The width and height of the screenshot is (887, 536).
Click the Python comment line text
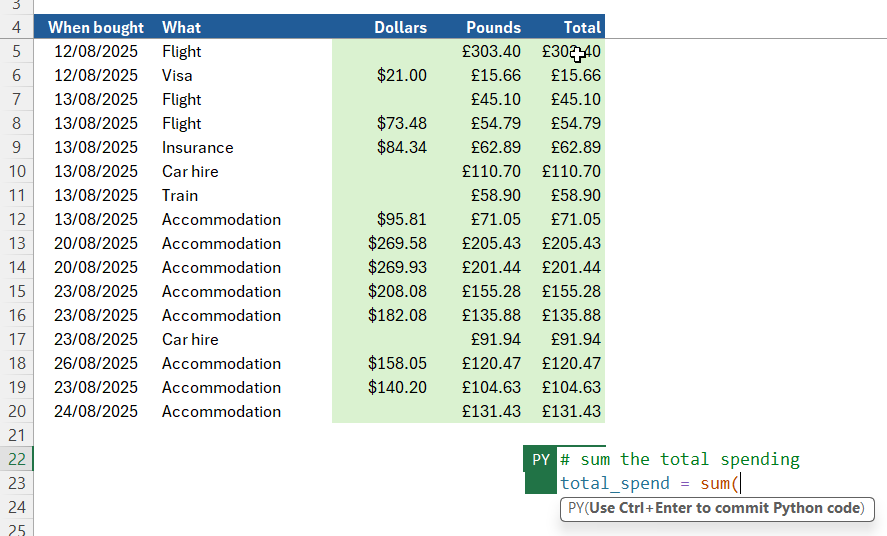680,460
